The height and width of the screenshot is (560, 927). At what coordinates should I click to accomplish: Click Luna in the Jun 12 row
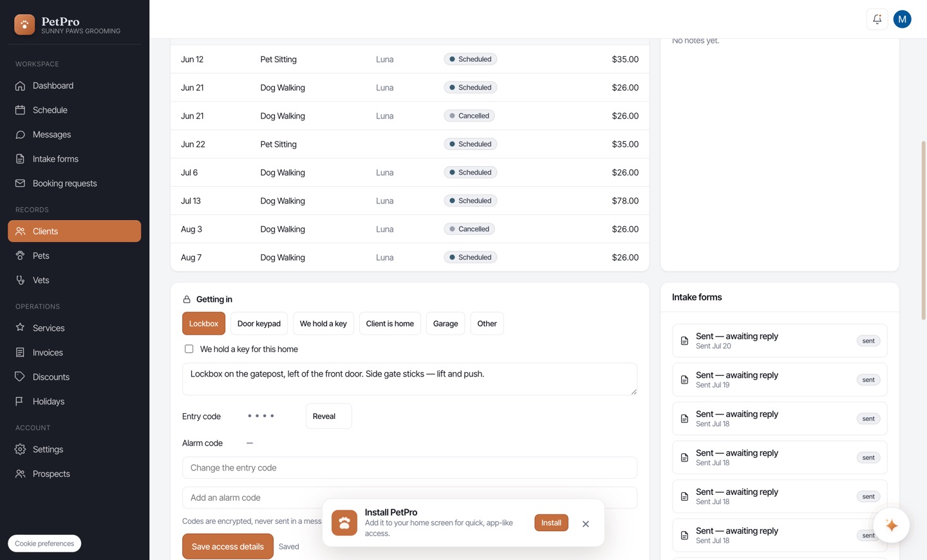pos(385,59)
